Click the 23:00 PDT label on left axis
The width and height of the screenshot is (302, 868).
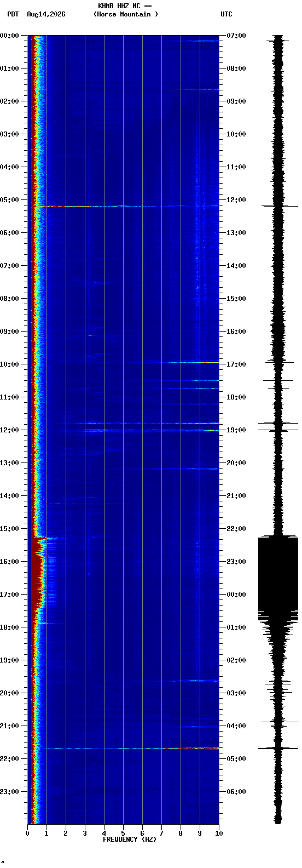click(x=10, y=792)
